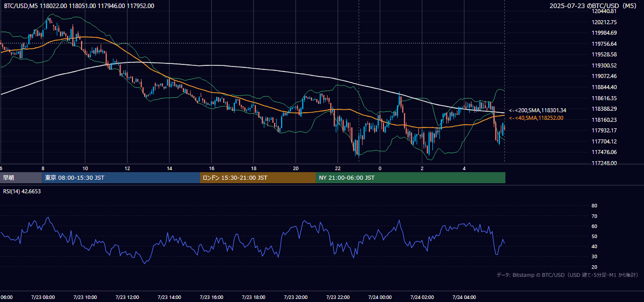Click the 7/23 20:00 time axis label
644x302 pixels.
tap(296, 297)
